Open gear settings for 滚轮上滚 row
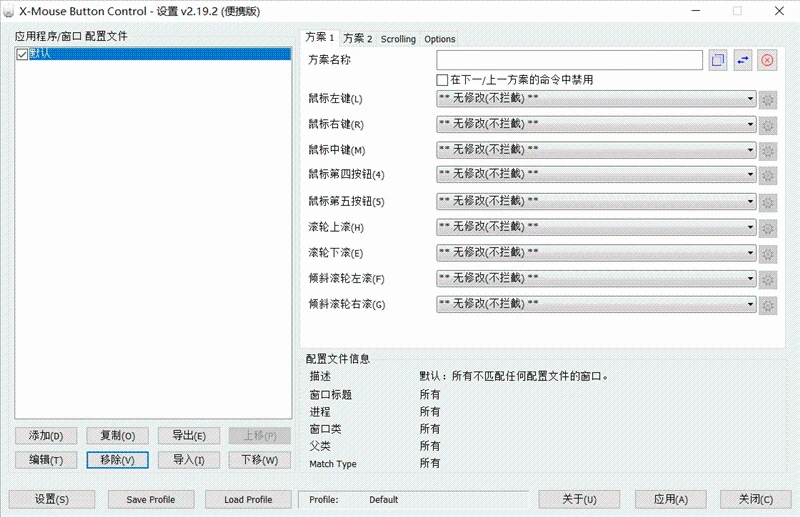 point(768,227)
